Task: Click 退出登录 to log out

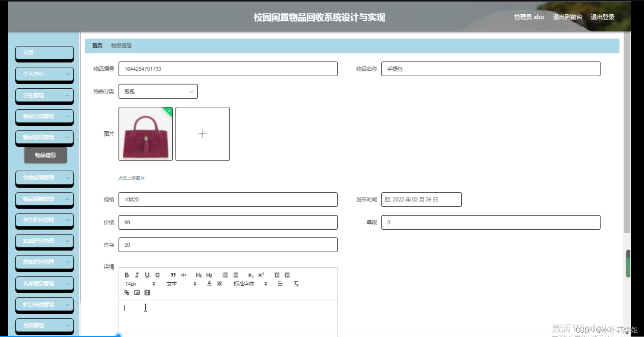Action: coord(602,17)
